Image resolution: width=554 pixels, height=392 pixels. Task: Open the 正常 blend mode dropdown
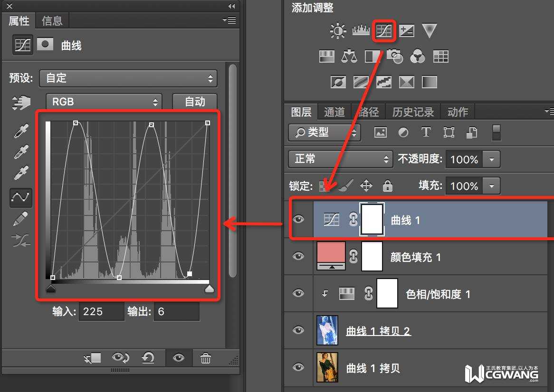(340, 159)
